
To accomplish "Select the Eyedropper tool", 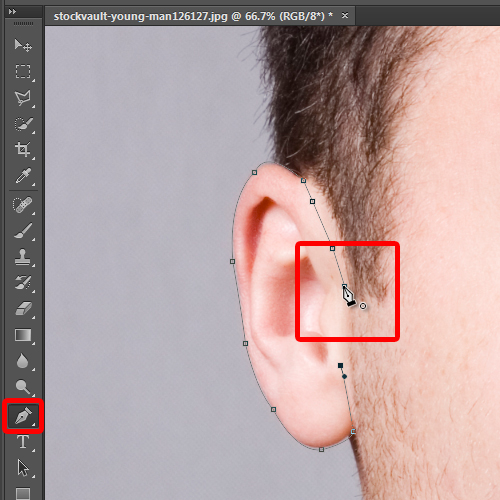I will pos(23,176).
